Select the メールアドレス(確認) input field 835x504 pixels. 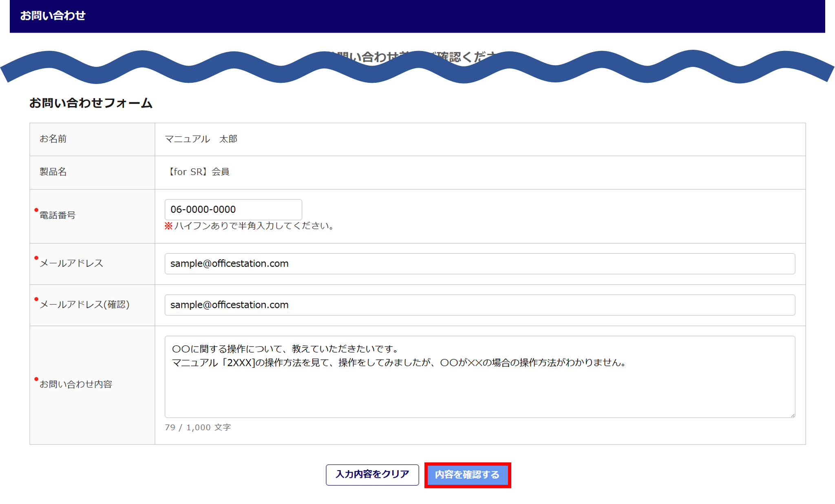(479, 305)
